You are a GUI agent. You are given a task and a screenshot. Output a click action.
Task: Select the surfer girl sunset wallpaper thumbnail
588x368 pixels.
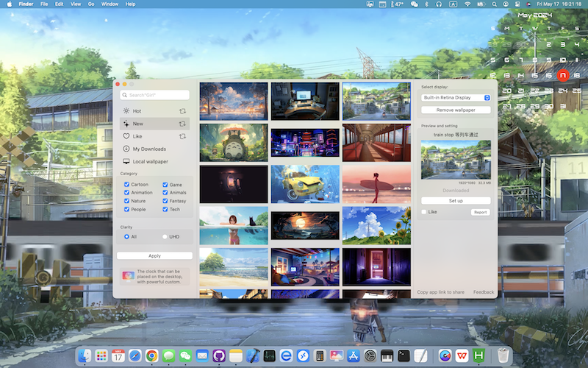376,184
